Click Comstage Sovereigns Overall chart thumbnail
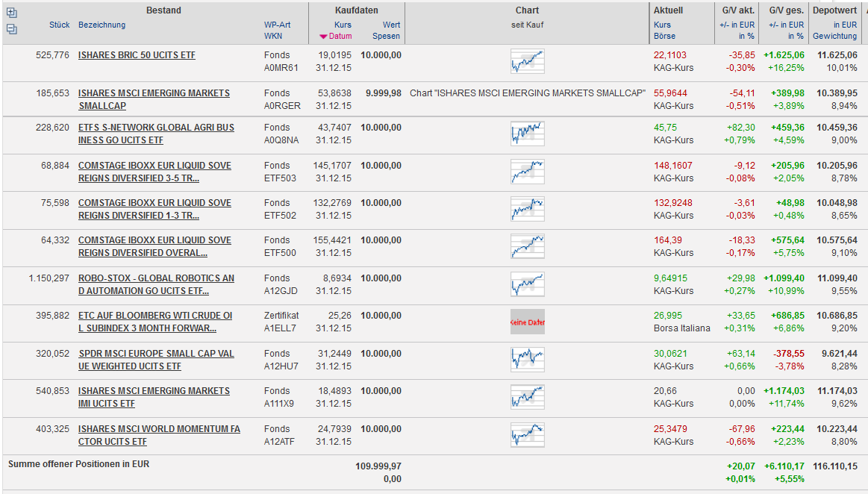Viewport: 868px width, 494px height. (527, 246)
